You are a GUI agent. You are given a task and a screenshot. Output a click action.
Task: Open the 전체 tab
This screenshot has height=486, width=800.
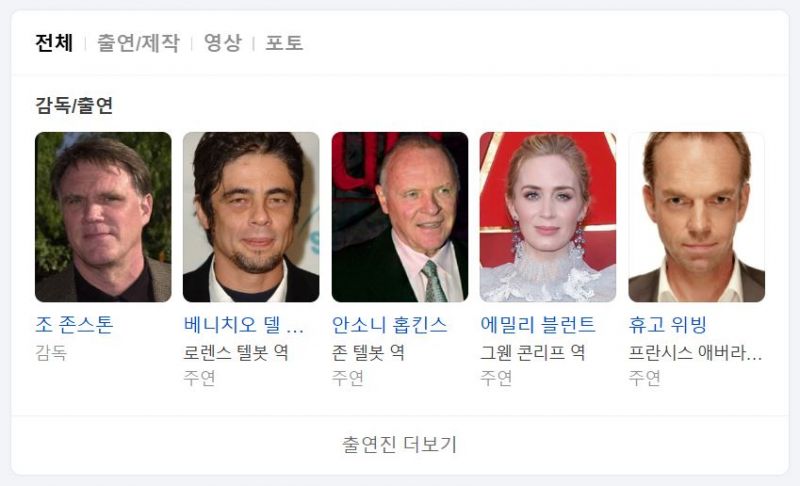(54, 43)
